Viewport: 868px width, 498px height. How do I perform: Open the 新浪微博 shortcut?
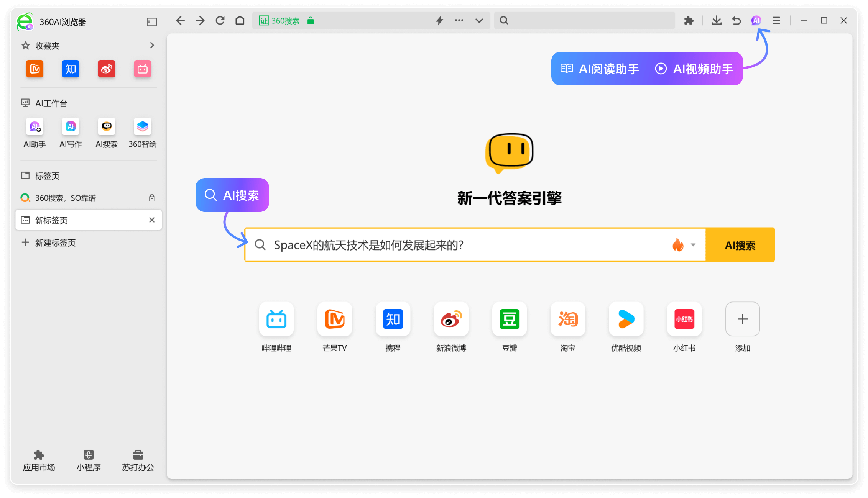tap(451, 319)
